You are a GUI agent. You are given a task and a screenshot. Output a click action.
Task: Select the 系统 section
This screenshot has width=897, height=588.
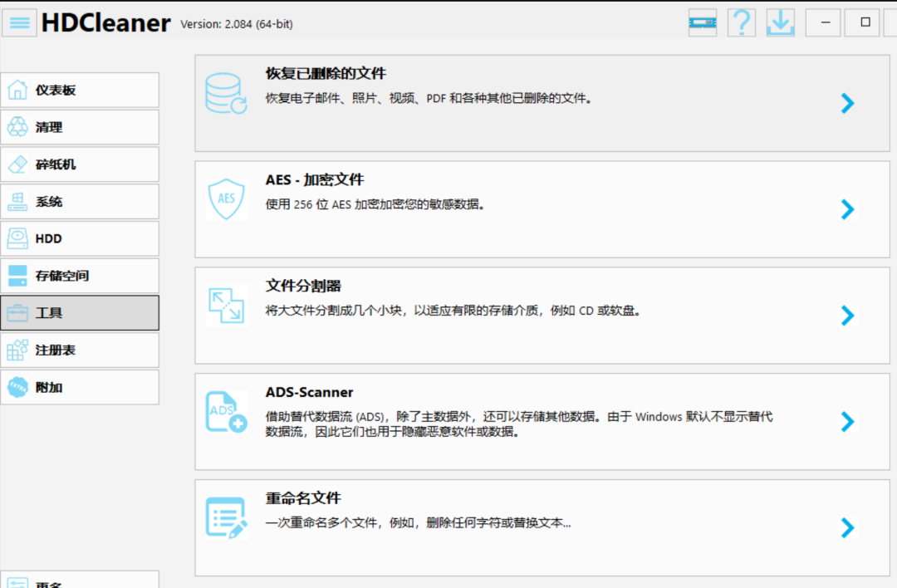pos(80,201)
